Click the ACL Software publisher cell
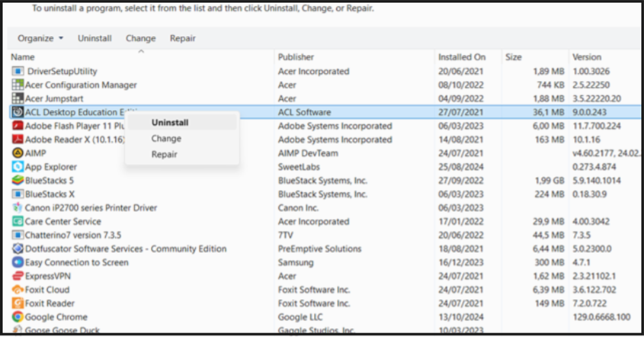The image size is (644, 337). click(x=304, y=112)
